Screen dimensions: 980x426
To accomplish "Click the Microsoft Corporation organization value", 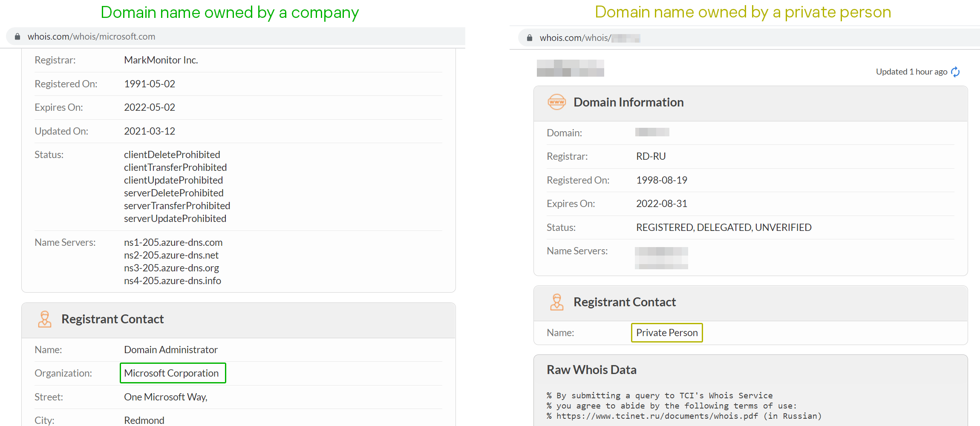I will (x=171, y=373).
